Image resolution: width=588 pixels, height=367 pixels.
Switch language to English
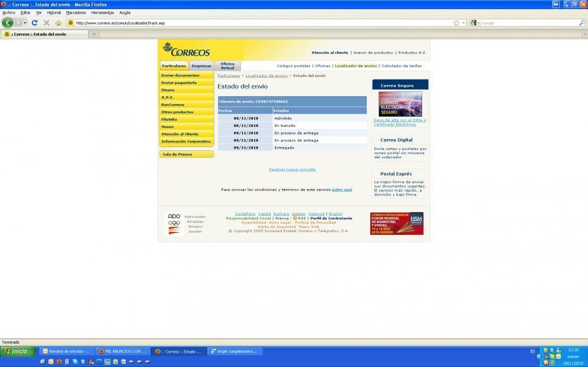pyautogui.click(x=335, y=214)
